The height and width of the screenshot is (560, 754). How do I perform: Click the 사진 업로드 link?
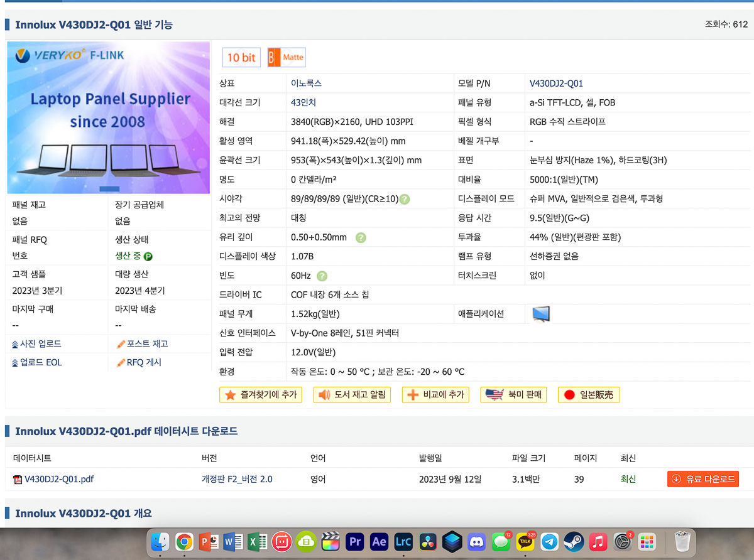click(x=41, y=344)
